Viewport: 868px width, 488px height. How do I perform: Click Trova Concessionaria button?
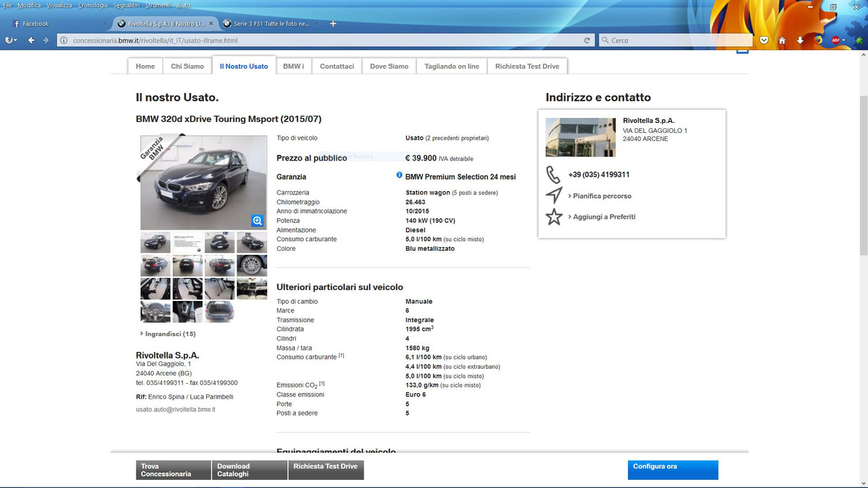click(x=174, y=470)
